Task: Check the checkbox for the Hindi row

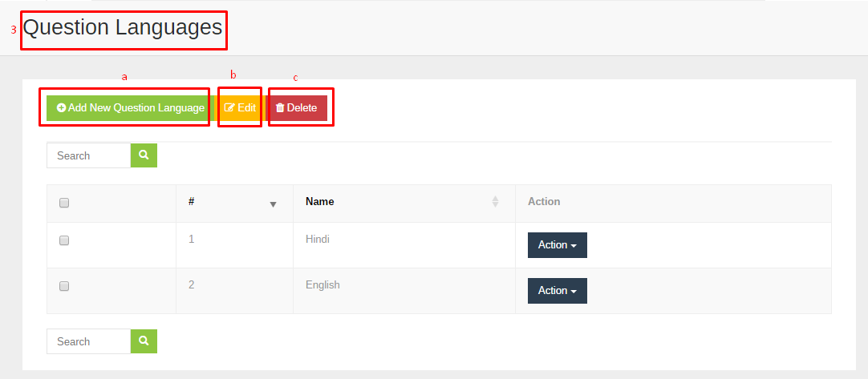Action: 64,240
